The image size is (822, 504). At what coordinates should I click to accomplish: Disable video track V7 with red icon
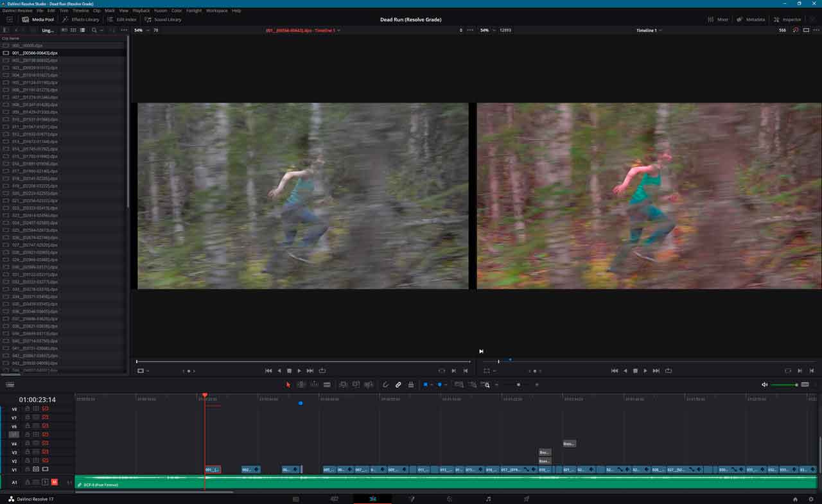(x=46, y=417)
